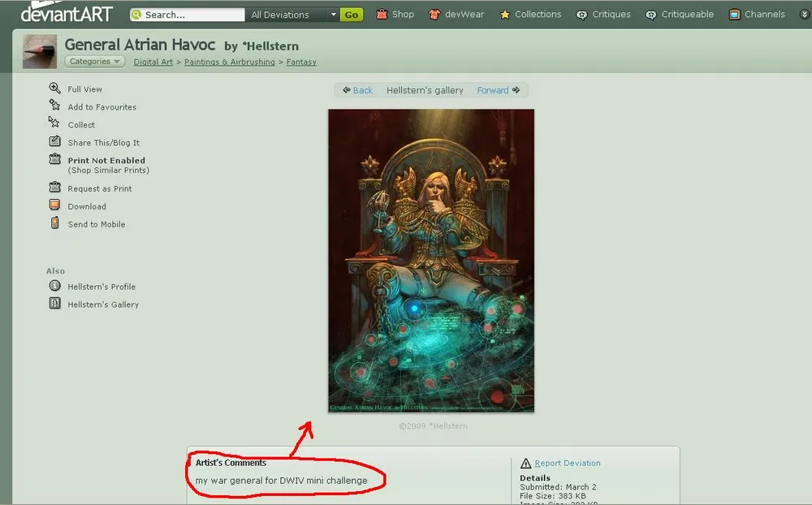
Task: Click the Collect star icon
Action: tap(54, 123)
